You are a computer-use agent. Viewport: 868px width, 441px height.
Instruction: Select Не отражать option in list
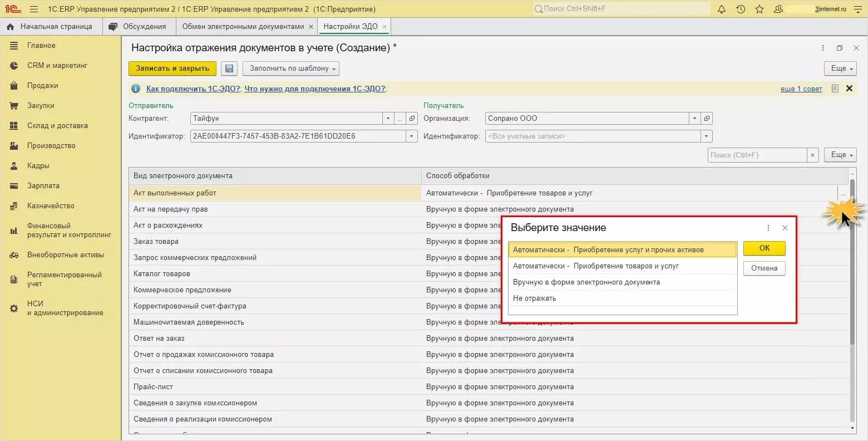535,298
